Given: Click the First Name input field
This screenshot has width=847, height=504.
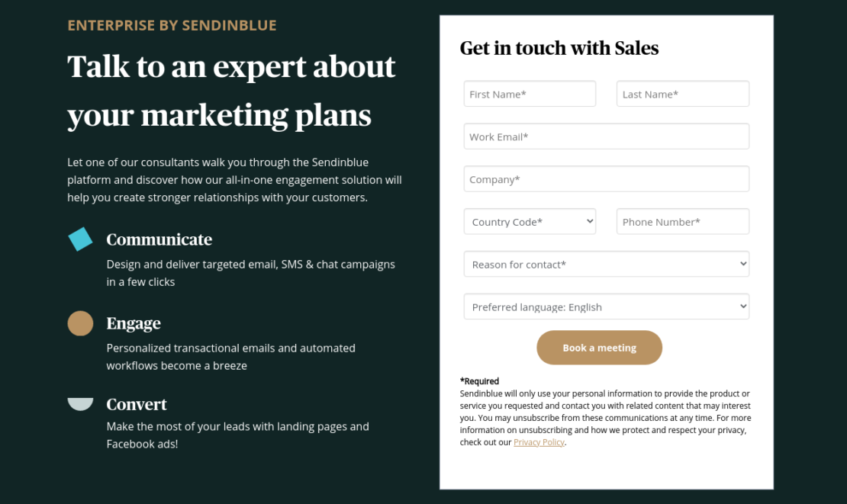Looking at the screenshot, I should point(530,93).
